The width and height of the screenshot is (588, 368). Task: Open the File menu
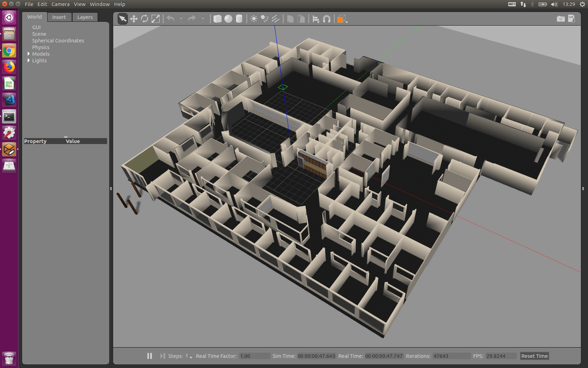29,4
